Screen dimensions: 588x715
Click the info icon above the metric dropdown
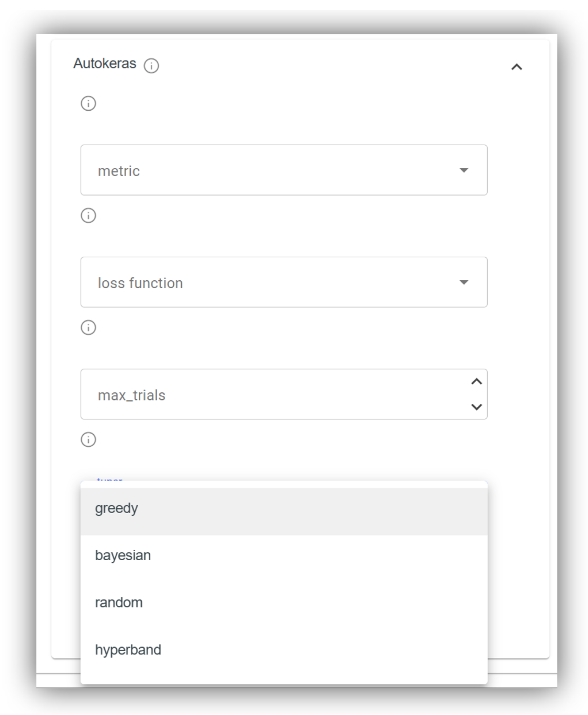(x=88, y=104)
